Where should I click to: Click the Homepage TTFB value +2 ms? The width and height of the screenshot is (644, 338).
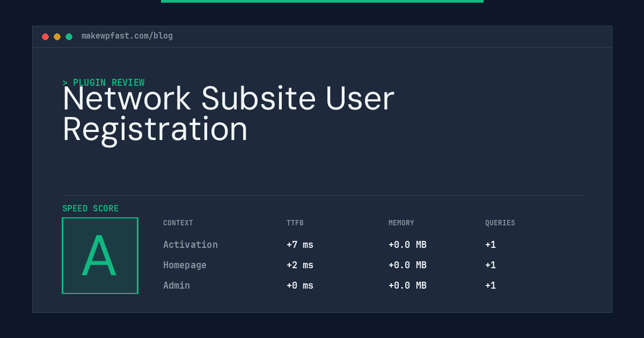point(300,265)
